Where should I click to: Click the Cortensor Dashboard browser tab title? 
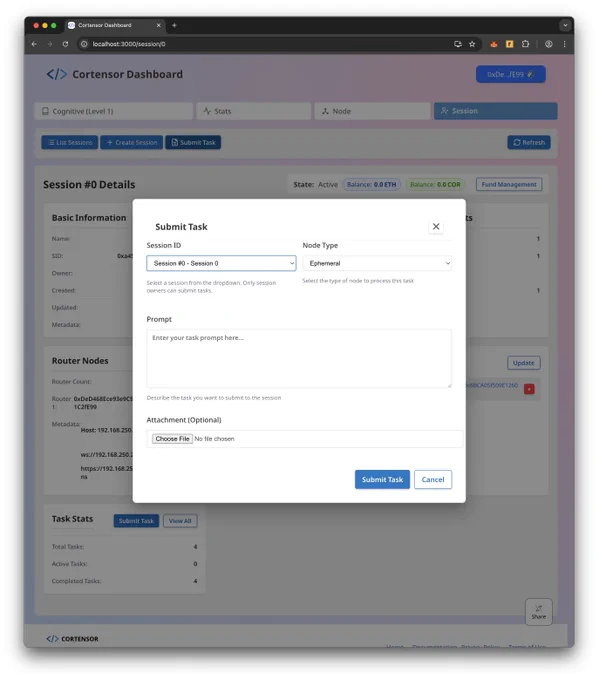(x=105, y=25)
